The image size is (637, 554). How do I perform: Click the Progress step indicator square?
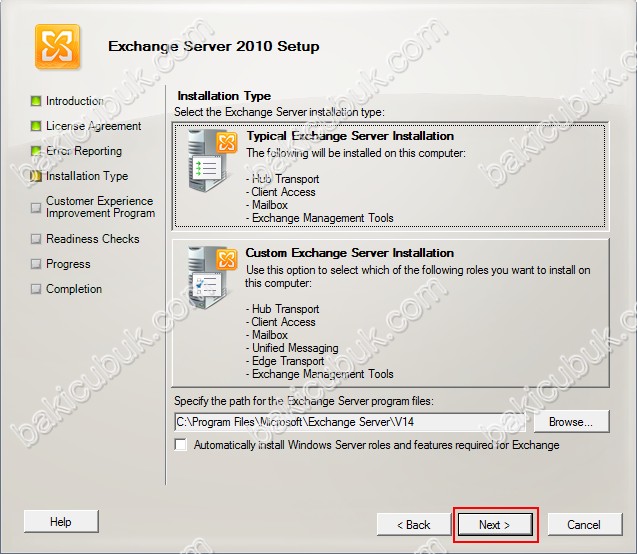tap(36, 264)
